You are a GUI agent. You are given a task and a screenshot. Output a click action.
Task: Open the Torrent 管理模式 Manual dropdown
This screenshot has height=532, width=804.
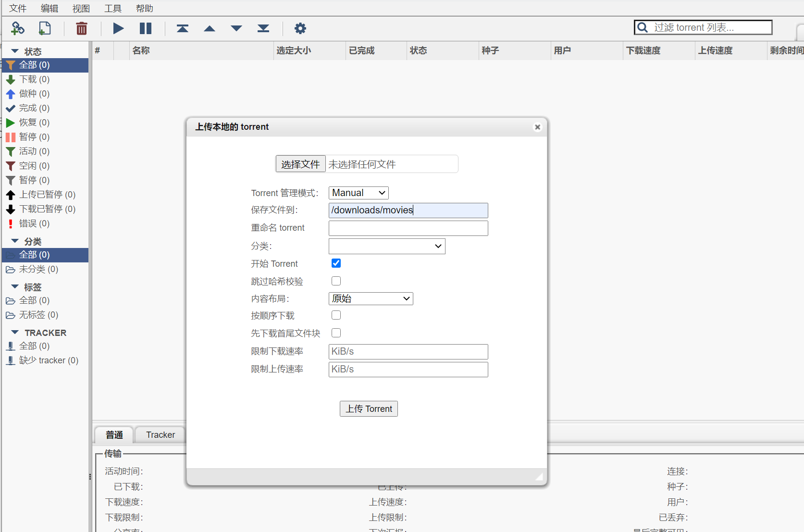tap(359, 193)
